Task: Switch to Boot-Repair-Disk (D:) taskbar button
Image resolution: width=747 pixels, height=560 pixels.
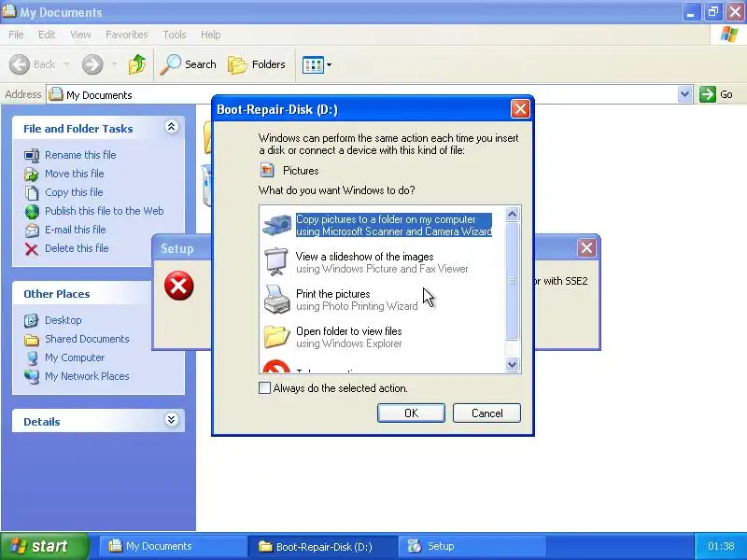Action: point(322,546)
